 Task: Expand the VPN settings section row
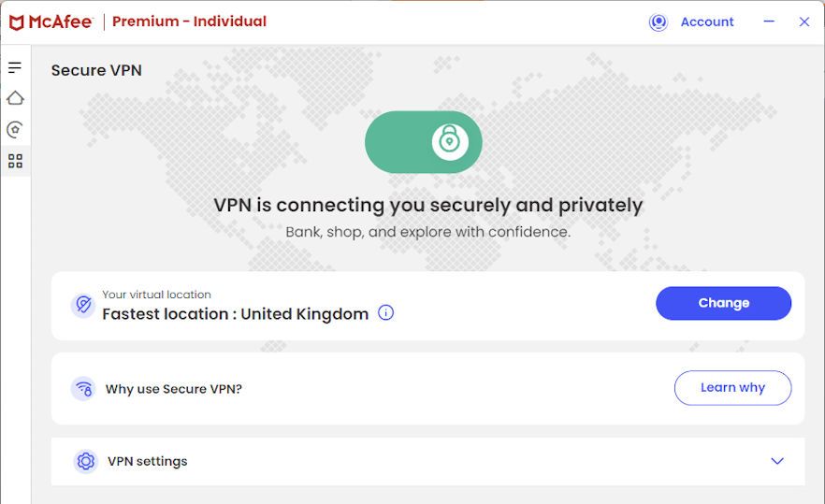(x=427, y=461)
